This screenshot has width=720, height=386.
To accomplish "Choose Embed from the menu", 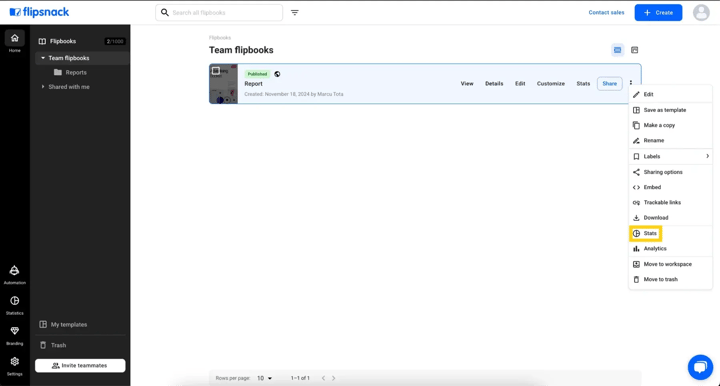I will (x=670, y=187).
